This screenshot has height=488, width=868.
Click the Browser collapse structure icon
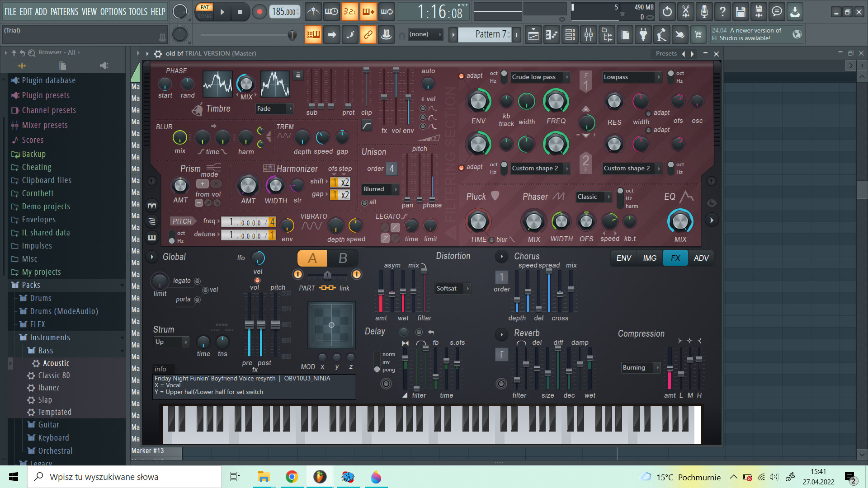(14, 52)
